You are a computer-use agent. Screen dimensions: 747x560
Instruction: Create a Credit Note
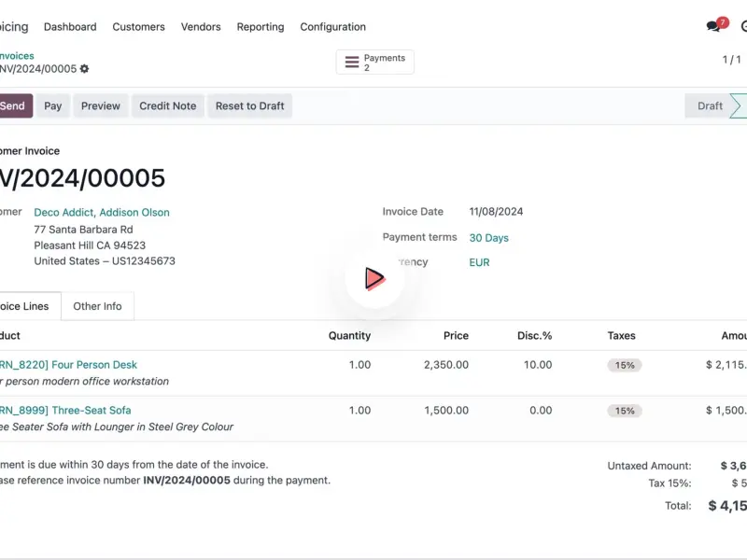click(x=168, y=106)
